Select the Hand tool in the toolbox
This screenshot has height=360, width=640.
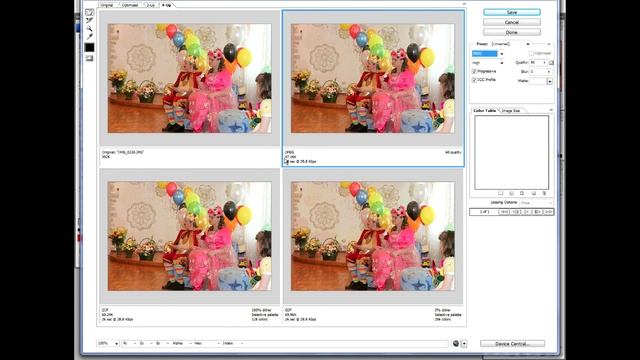[x=89, y=12]
